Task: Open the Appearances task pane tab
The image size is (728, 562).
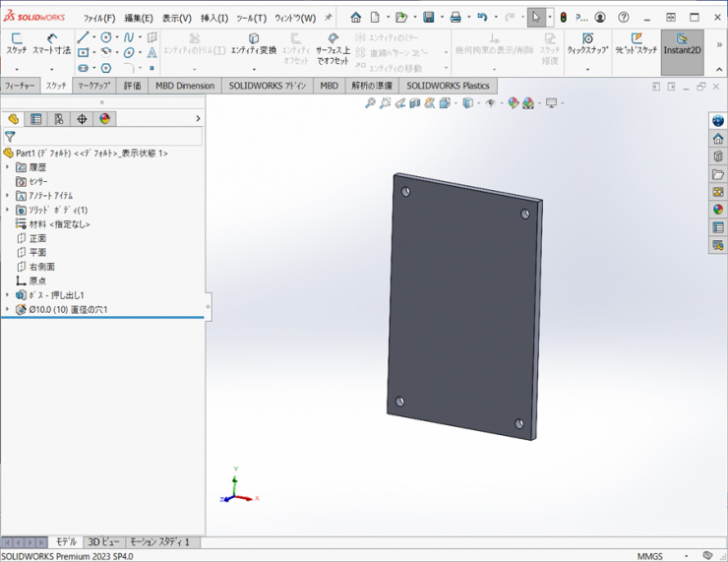Action: coord(718,210)
